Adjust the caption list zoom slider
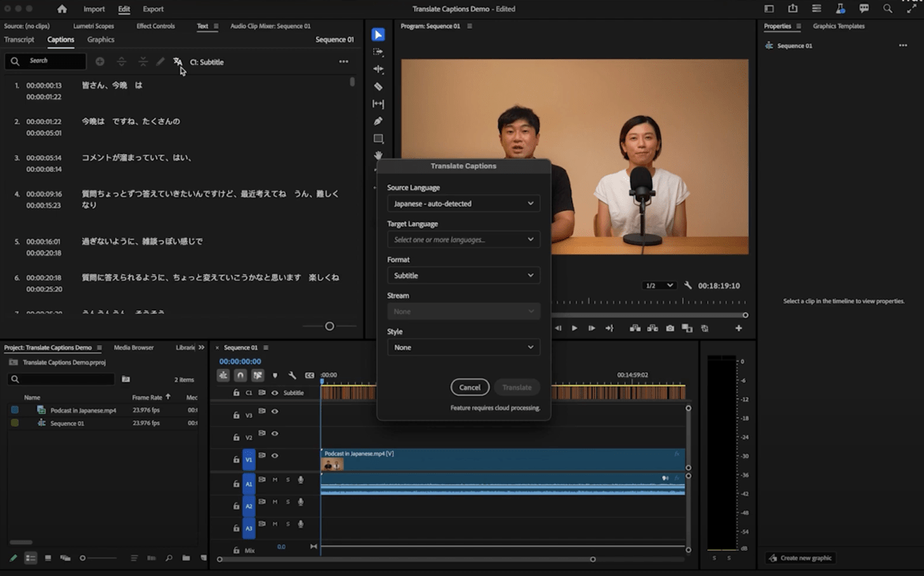The image size is (924, 576). pyautogui.click(x=330, y=326)
